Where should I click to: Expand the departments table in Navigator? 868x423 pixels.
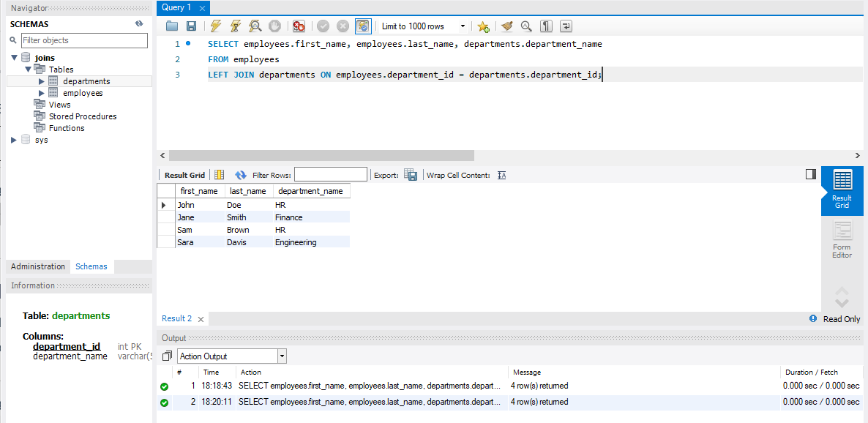click(x=42, y=81)
